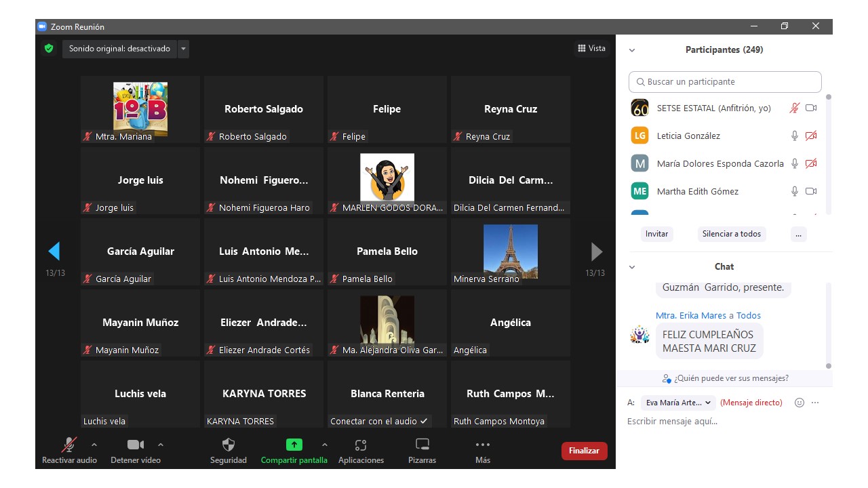868x488 pixels.
Task: Click 'FELIZ CUMPLEAÑOS MAESTA MARI CRUZ' message
Action: [x=709, y=341]
